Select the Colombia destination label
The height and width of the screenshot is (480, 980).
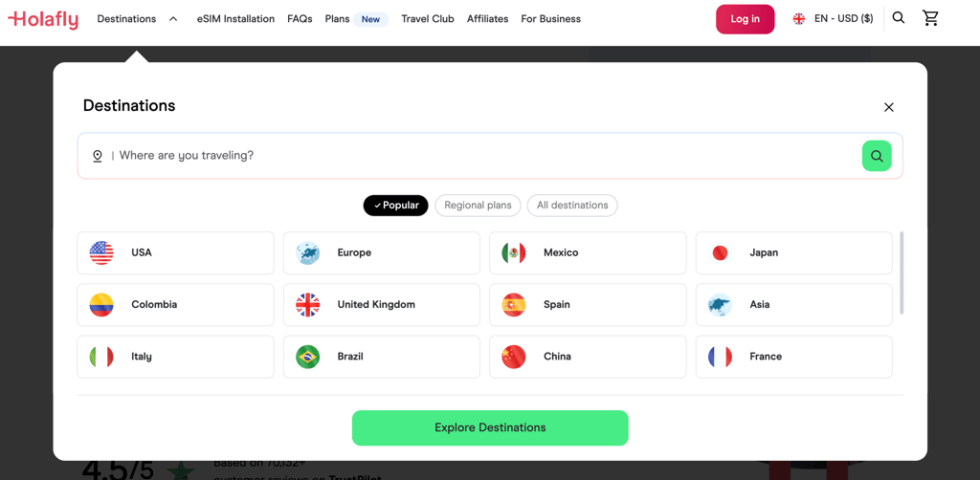tap(154, 305)
